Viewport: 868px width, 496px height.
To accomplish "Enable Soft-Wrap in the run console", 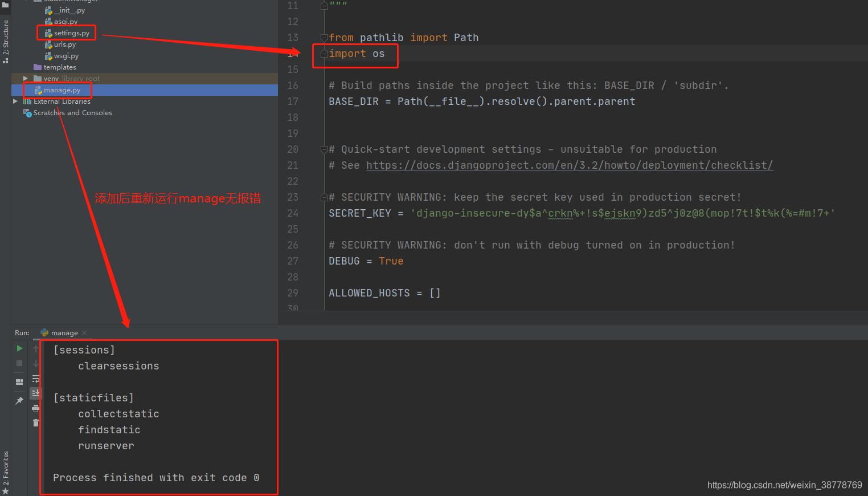I will coord(35,379).
